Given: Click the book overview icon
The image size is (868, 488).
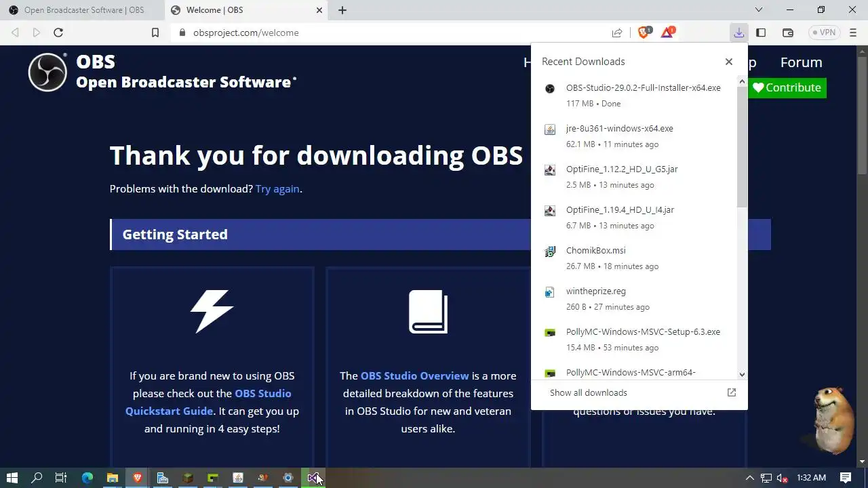Looking at the screenshot, I should click(428, 312).
